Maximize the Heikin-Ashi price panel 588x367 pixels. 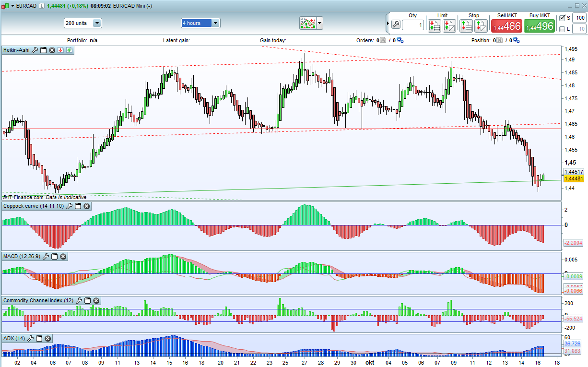pyautogui.click(x=43, y=50)
